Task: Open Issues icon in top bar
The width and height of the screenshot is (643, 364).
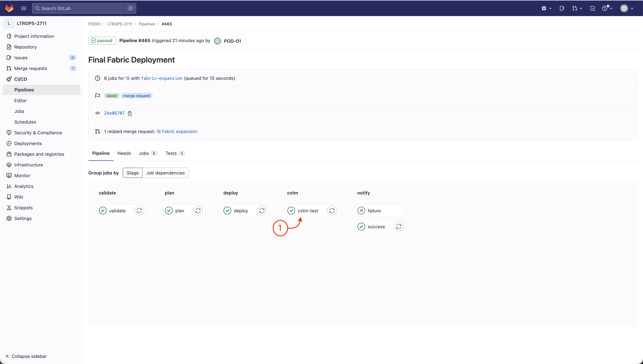Action: click(562, 8)
